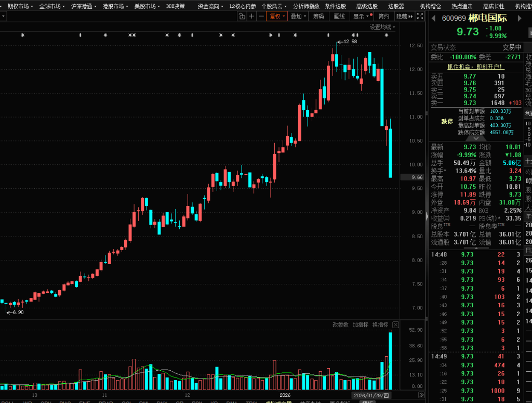The height and width of the screenshot is (403, 532).
Task: Toggle the 简约 simplified mode
Action: click(x=383, y=17)
